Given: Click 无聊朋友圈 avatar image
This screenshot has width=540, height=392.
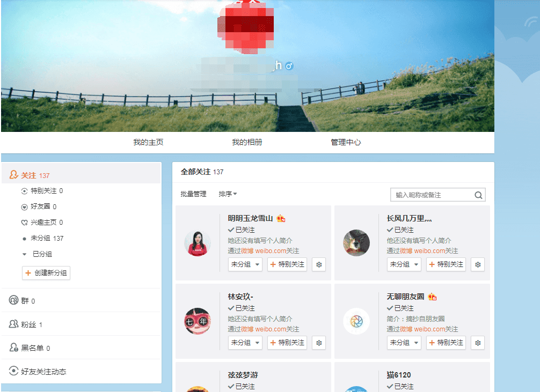Looking at the screenshot, I should [x=356, y=321].
